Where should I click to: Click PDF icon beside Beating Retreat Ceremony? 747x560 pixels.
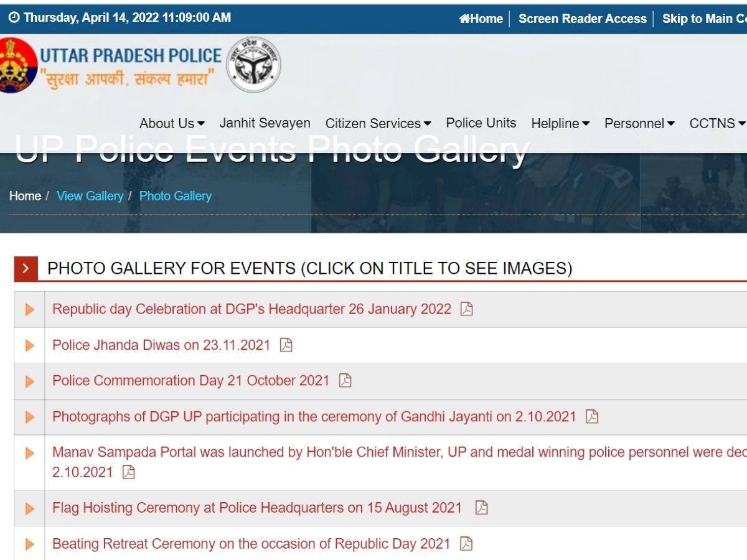coord(466,544)
